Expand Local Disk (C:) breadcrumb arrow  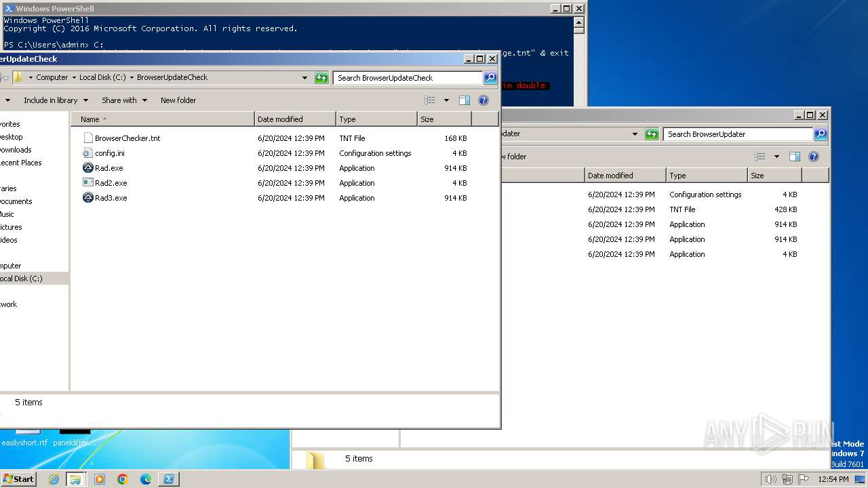click(x=132, y=78)
